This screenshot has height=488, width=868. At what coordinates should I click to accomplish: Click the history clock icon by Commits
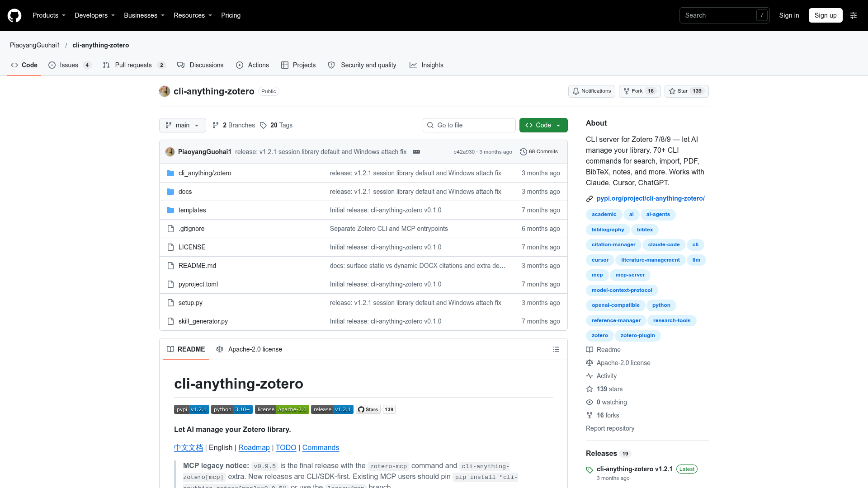click(x=524, y=152)
